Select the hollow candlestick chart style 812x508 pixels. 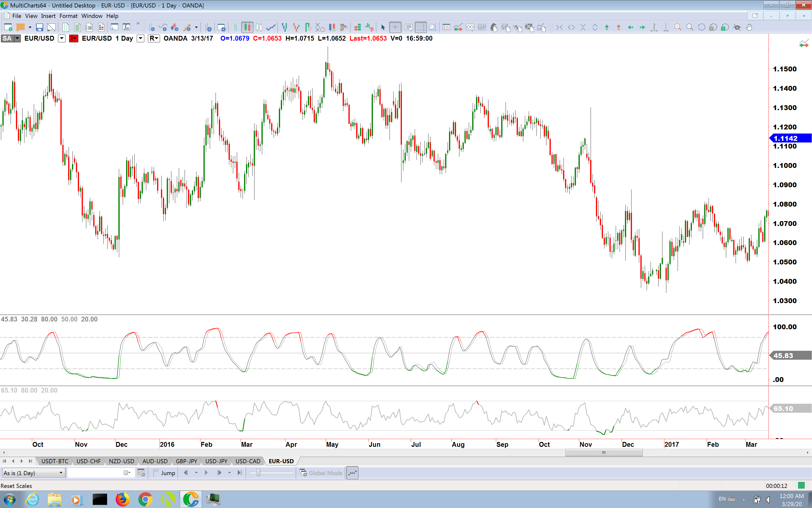(x=259, y=27)
